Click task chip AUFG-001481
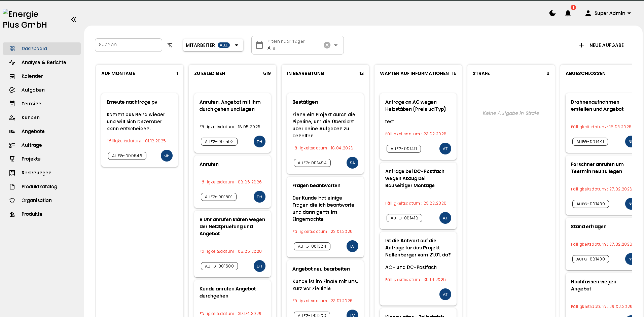 click(590, 142)
